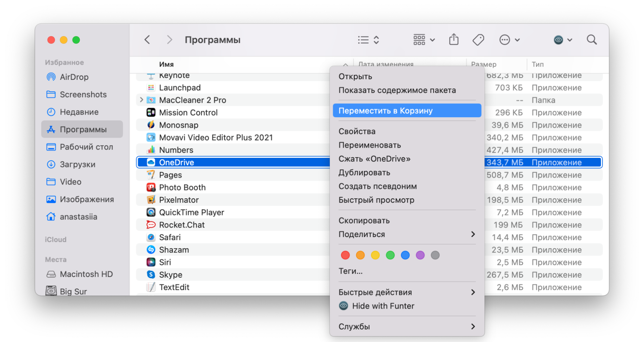
Task: Choose Открыть in the context menu
Action: pyautogui.click(x=407, y=77)
